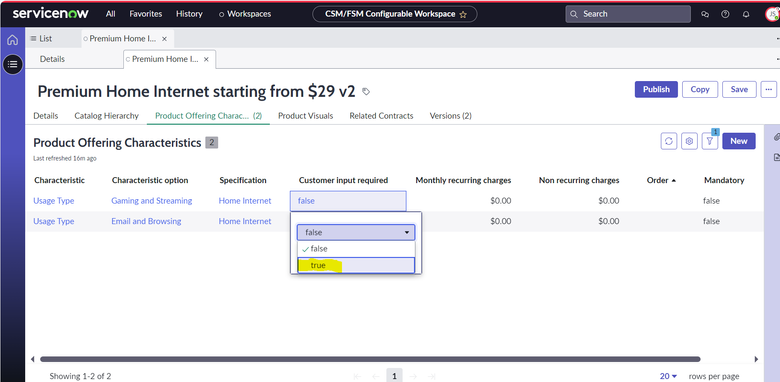This screenshot has height=382, width=780.
Task: Sort by Order column header
Action: [x=661, y=180]
